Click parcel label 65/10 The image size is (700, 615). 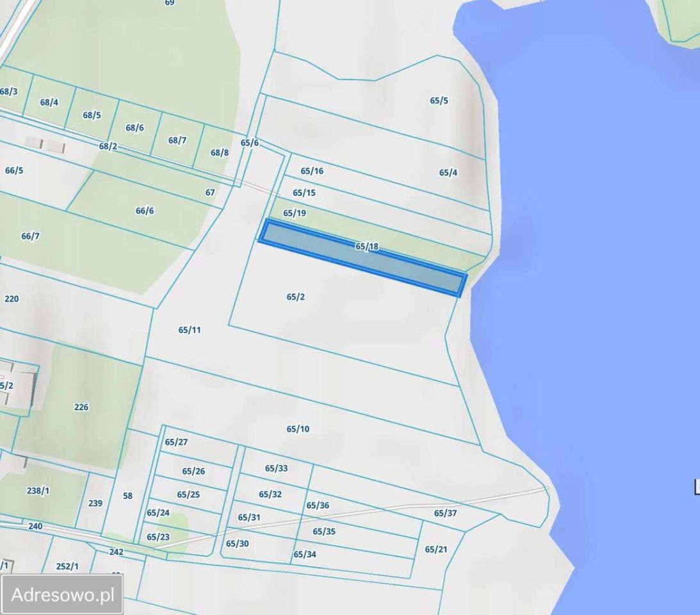298,429
